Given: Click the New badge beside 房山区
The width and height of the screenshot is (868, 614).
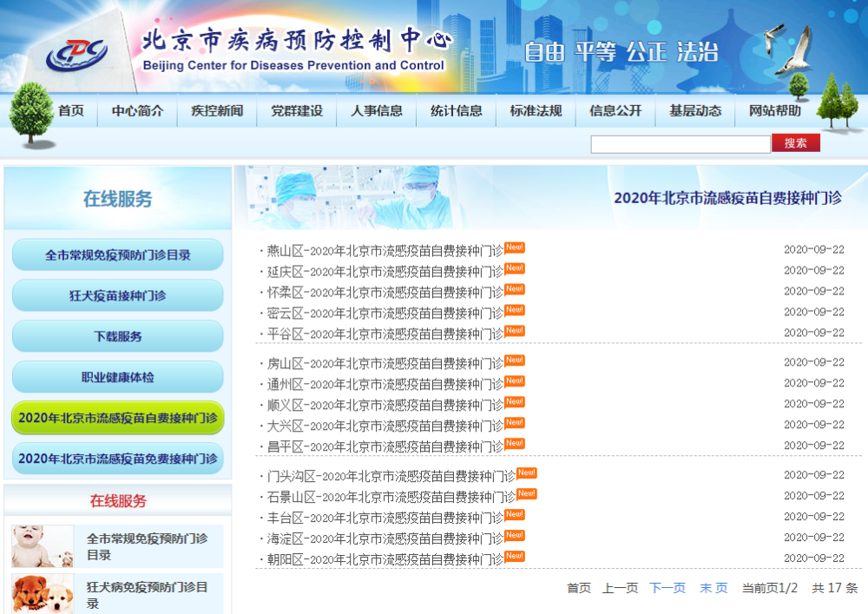Looking at the screenshot, I should pyautogui.click(x=514, y=360).
